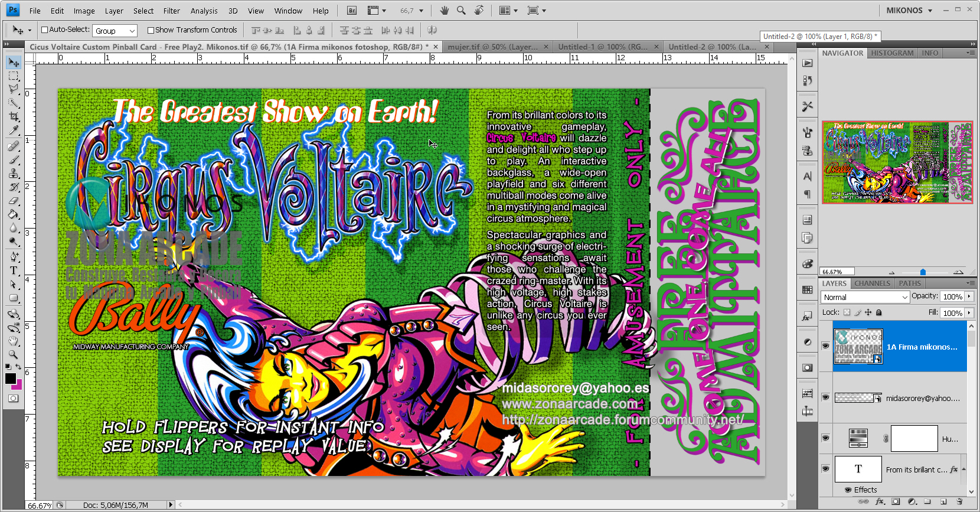The height and width of the screenshot is (512, 980).
Task: Click the magenta background color swatch
Action: (x=19, y=386)
